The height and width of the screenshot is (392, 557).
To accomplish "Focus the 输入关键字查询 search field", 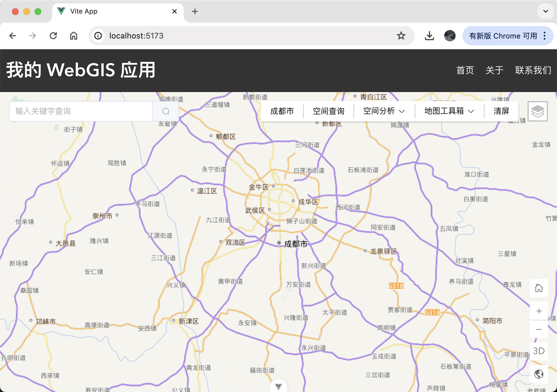I will click(x=81, y=111).
